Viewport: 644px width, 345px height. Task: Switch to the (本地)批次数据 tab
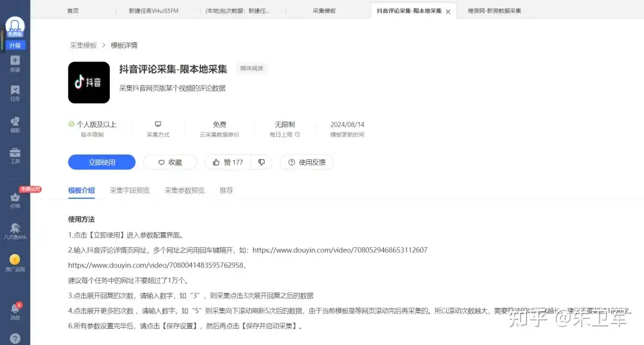click(x=237, y=11)
